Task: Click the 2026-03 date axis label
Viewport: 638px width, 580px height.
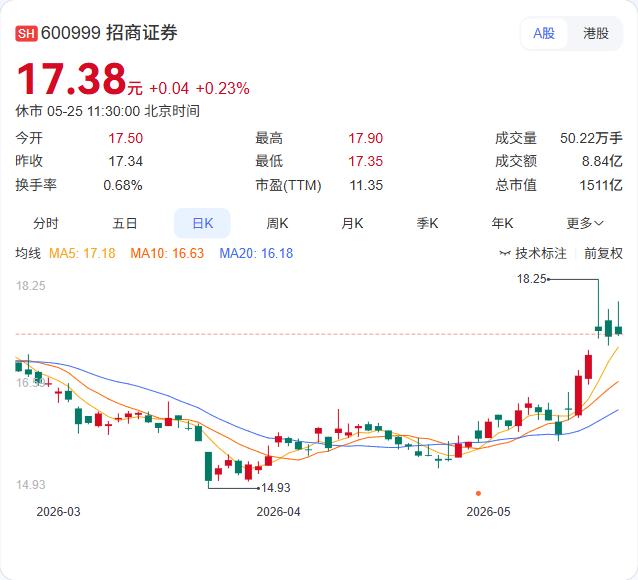Action: 58,512
